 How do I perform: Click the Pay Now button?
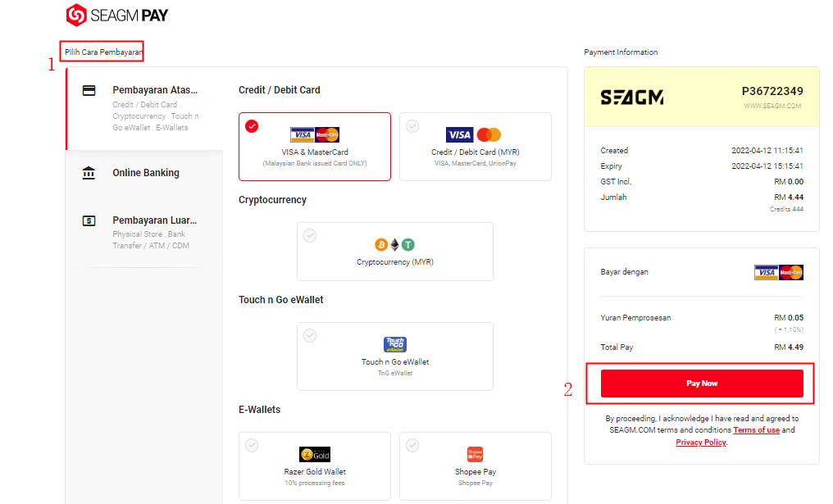click(702, 384)
